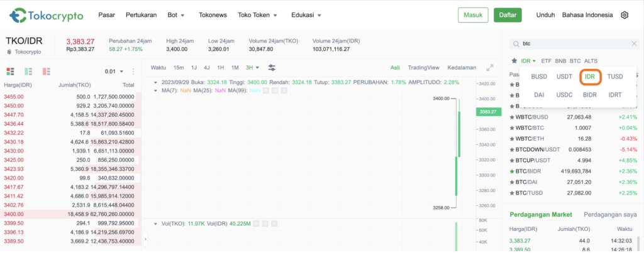Expand chart to fullscreen icon

(x=489, y=68)
